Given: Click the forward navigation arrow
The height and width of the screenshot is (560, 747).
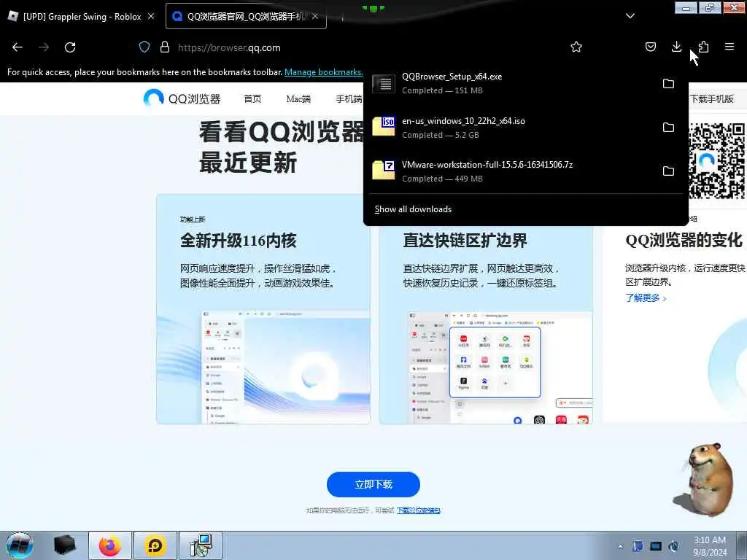Looking at the screenshot, I should coord(44,47).
